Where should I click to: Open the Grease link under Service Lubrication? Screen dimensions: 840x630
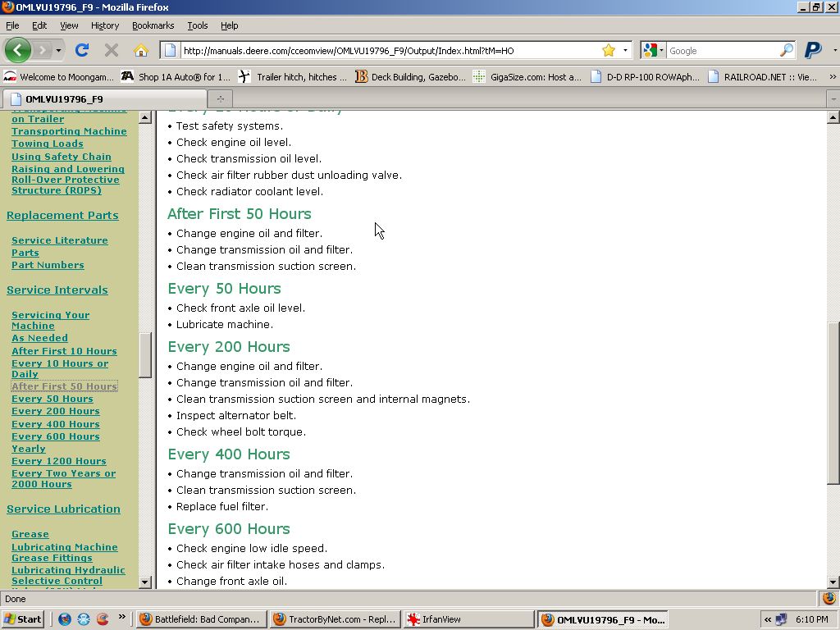pos(30,535)
